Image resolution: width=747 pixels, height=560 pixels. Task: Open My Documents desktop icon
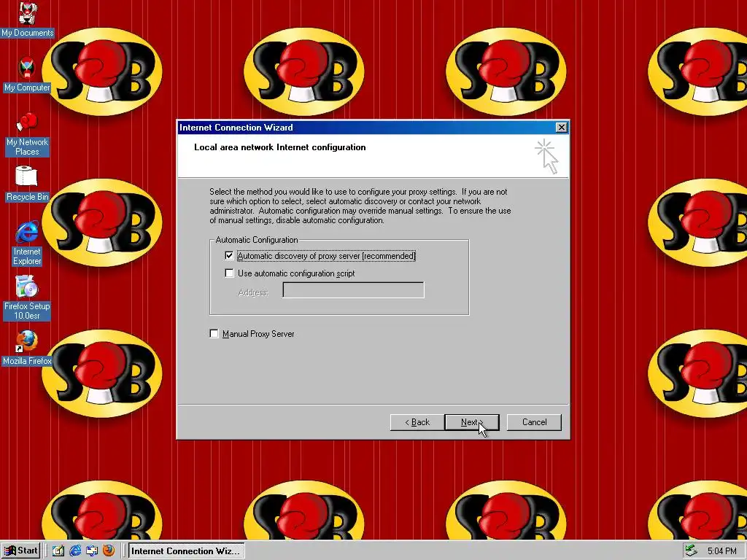(x=27, y=20)
